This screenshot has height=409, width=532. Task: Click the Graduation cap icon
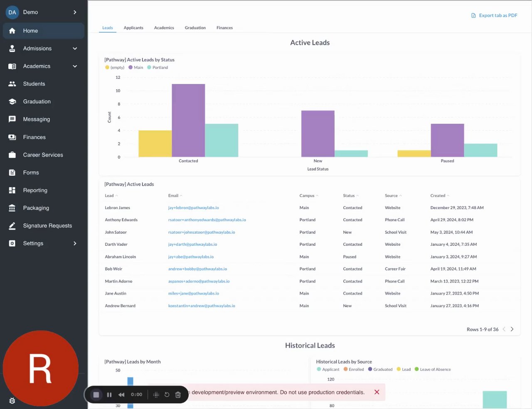tap(12, 101)
